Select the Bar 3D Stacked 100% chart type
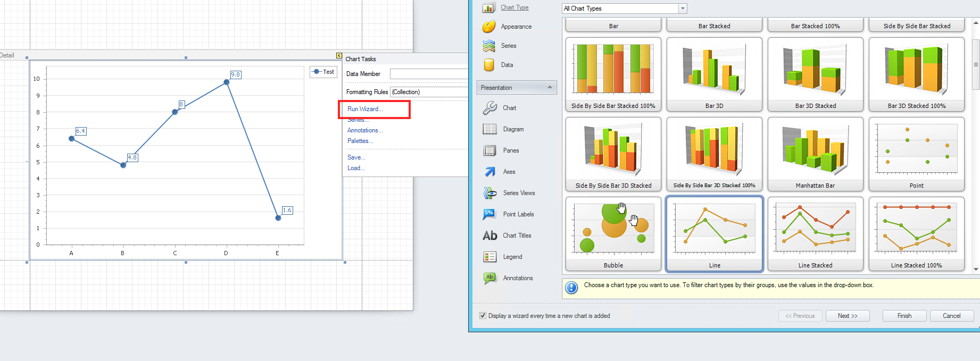 [x=917, y=74]
